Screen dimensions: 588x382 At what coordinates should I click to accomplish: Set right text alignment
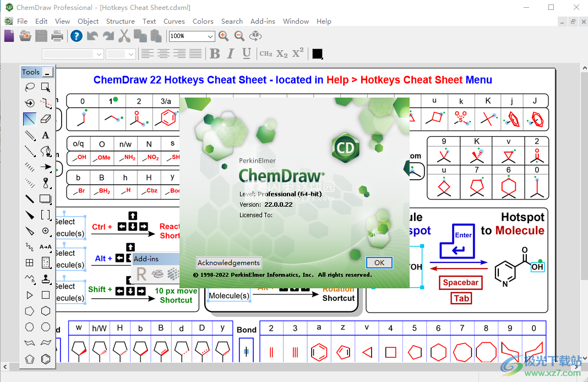(x=179, y=53)
